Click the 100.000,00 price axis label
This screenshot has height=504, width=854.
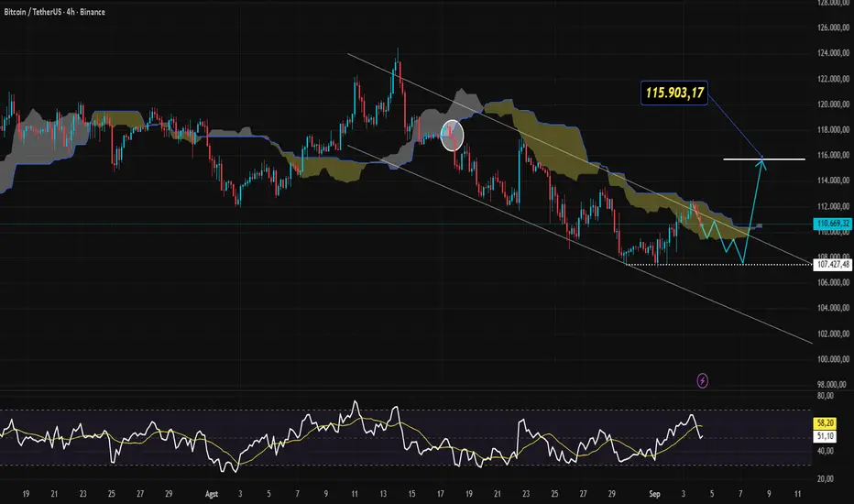pyautogui.click(x=833, y=359)
